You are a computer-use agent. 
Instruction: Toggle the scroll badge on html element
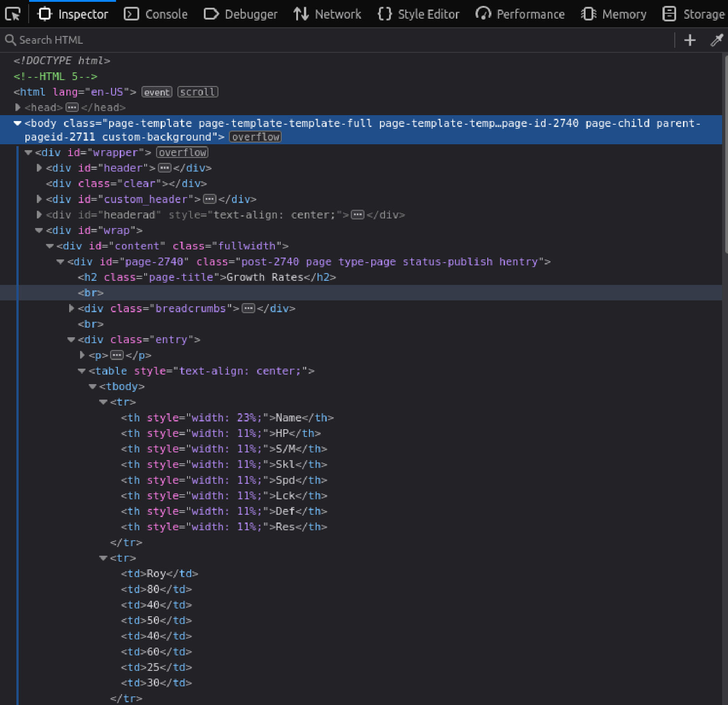click(197, 92)
